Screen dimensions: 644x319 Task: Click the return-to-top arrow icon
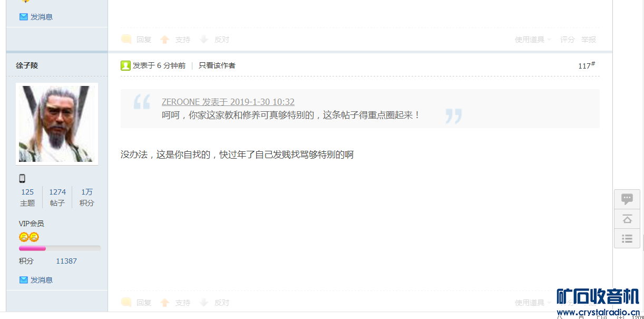point(627,219)
